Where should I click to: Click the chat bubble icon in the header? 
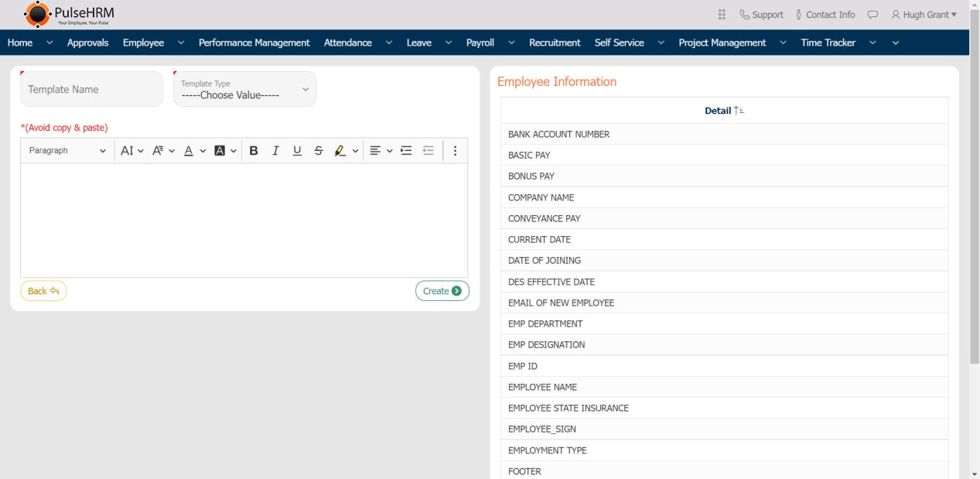tap(872, 14)
